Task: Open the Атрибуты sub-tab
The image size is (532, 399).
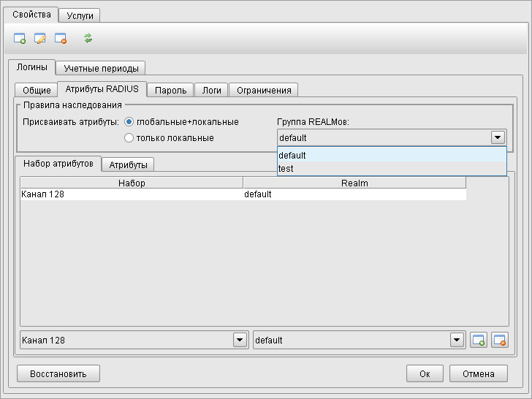Action: pos(127,164)
